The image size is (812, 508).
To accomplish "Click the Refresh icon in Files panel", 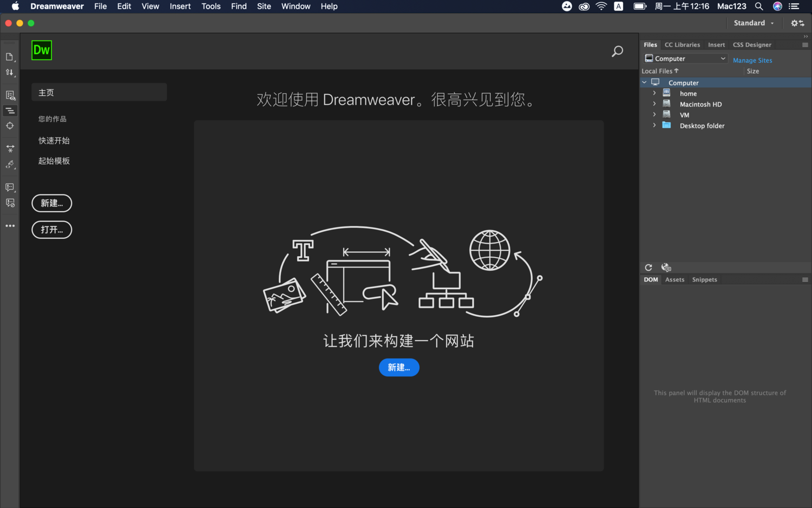I will (649, 268).
